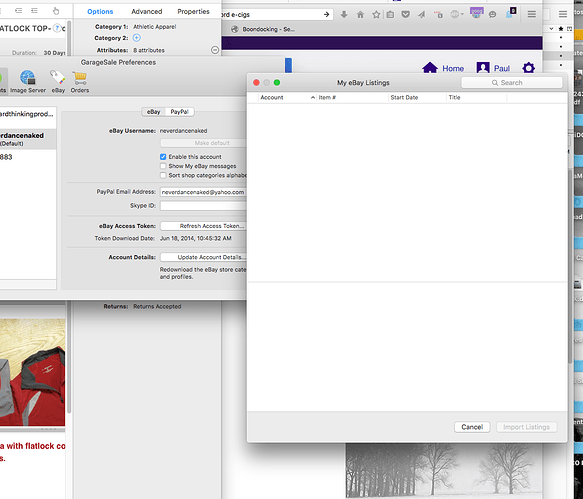Click the notification bell extension icon with badge
The image size is (583, 499).
[511, 13]
